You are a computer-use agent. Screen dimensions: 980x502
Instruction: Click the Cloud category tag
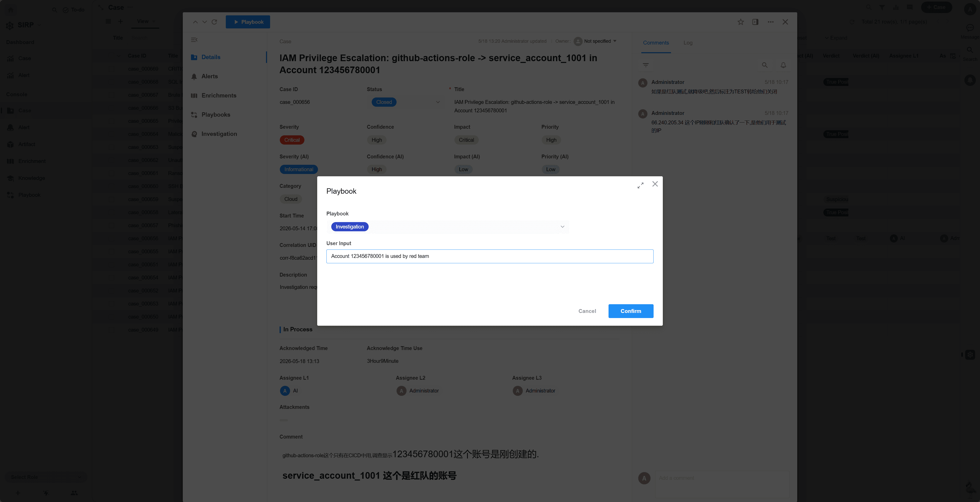[x=291, y=199]
